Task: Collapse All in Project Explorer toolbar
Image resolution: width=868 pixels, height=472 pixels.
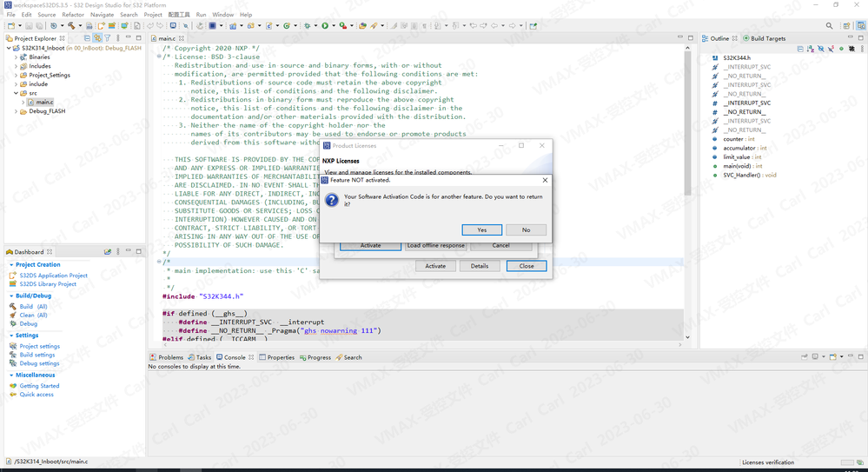Action: coord(87,38)
